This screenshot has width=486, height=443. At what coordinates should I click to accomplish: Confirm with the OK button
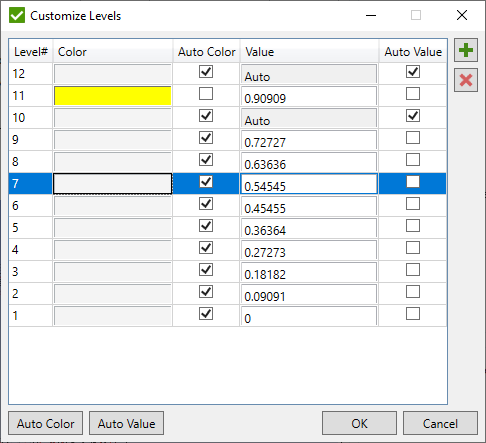coord(359,423)
